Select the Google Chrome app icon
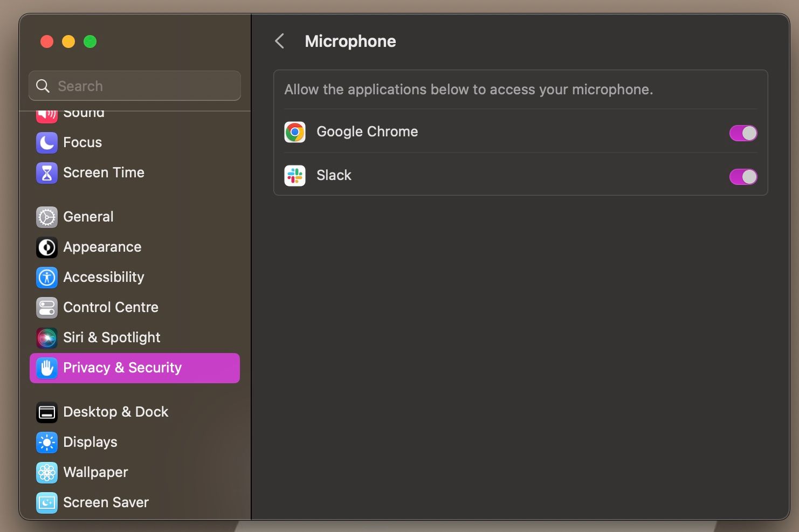The height and width of the screenshot is (532, 799). coord(295,132)
